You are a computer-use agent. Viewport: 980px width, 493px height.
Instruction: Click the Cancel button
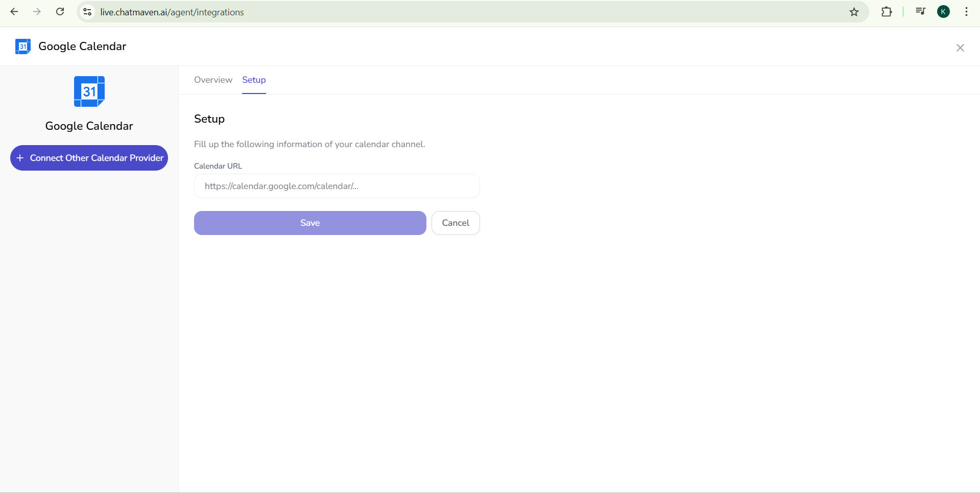(456, 223)
